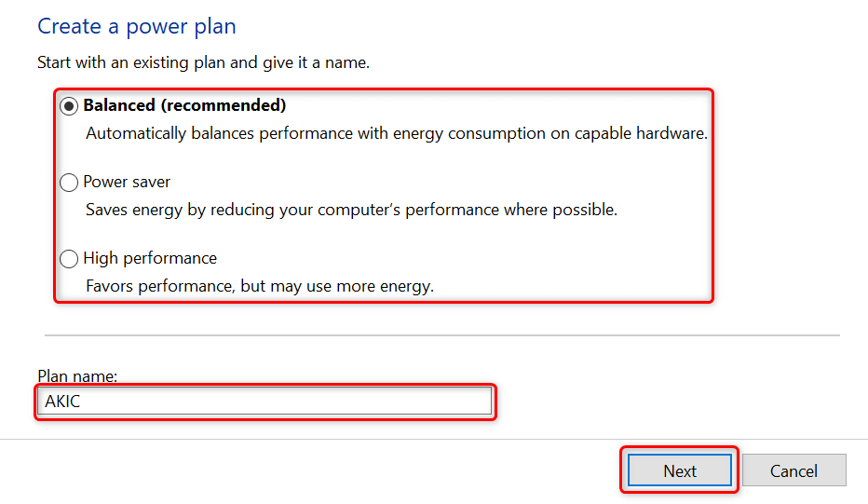Click the "Power saver" label text
868x504 pixels.
click(127, 182)
